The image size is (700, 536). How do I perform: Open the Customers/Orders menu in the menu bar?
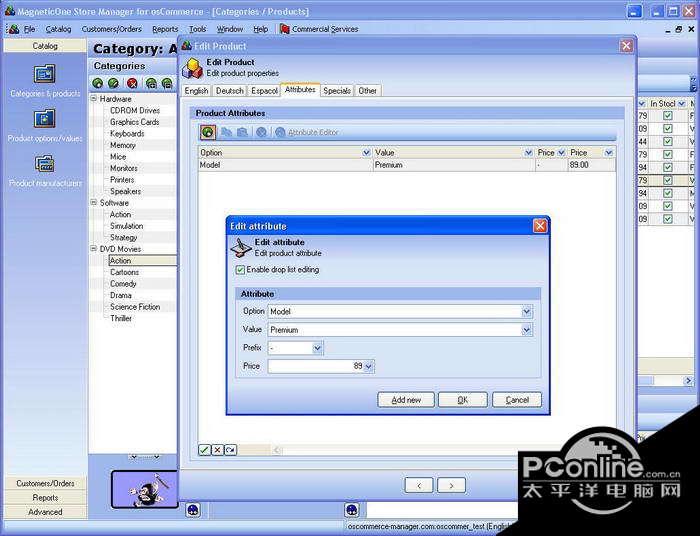tap(112, 29)
